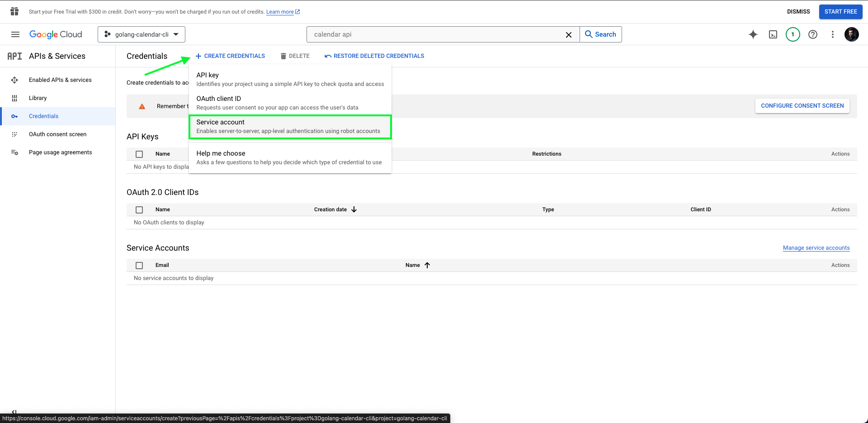Collapse the sidebar with bottom-left arrow

14,412
